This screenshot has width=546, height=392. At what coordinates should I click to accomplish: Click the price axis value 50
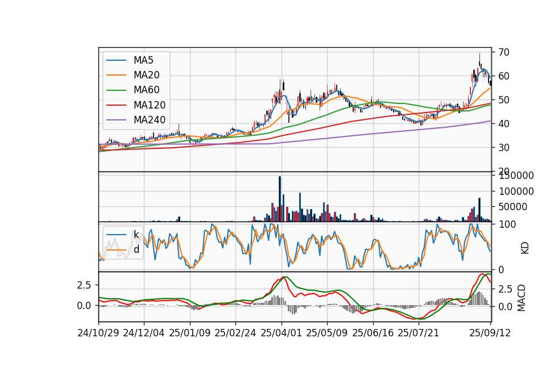504,100
